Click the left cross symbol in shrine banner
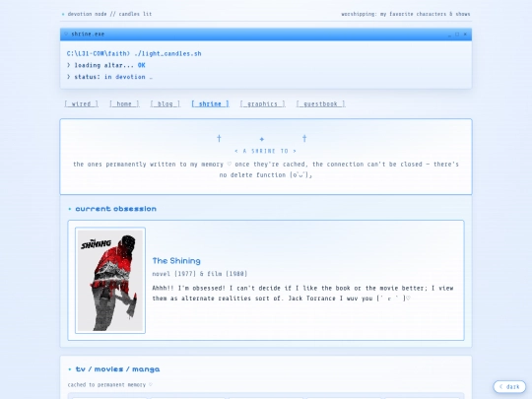This screenshot has width=532, height=399. click(219, 138)
